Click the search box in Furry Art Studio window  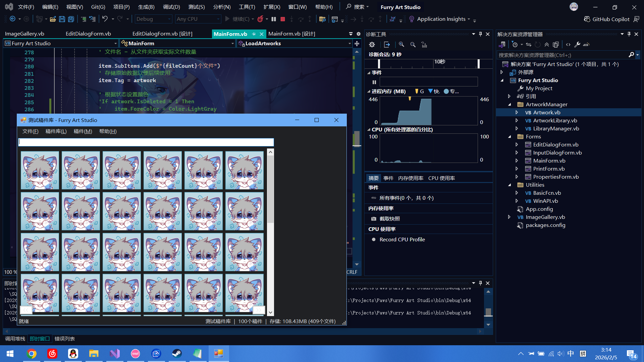coord(146,142)
